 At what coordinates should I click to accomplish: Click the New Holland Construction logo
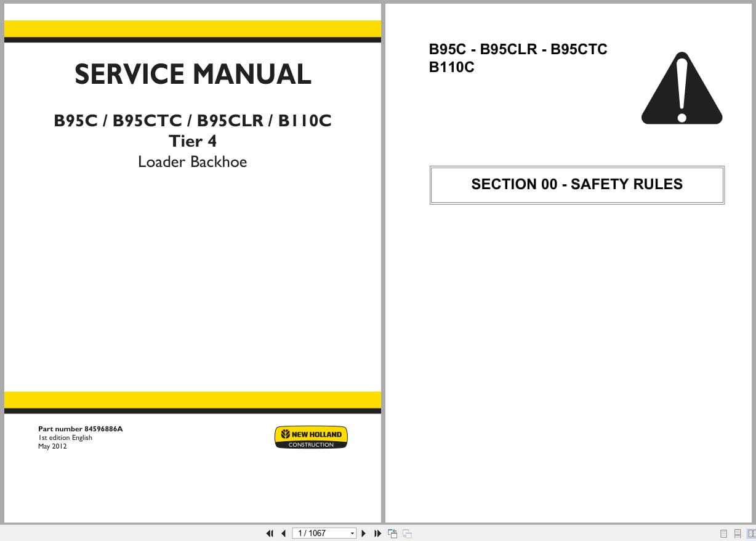(x=311, y=437)
